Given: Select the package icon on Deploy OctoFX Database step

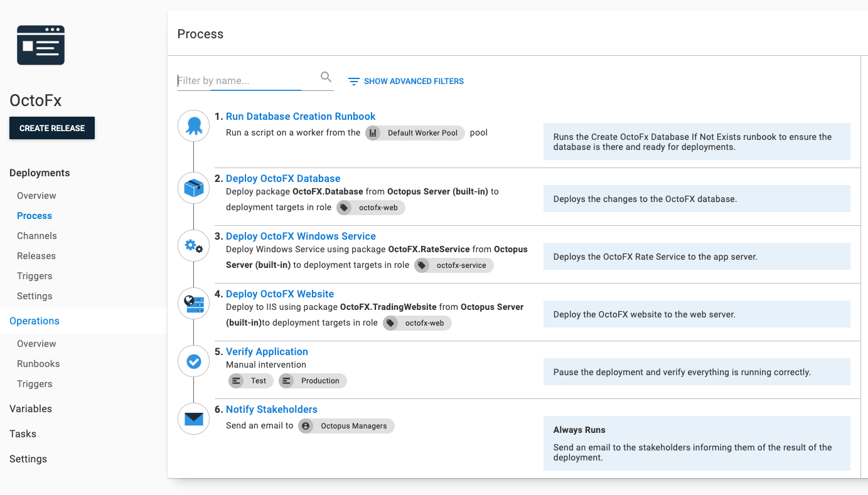Looking at the screenshot, I should 193,188.
